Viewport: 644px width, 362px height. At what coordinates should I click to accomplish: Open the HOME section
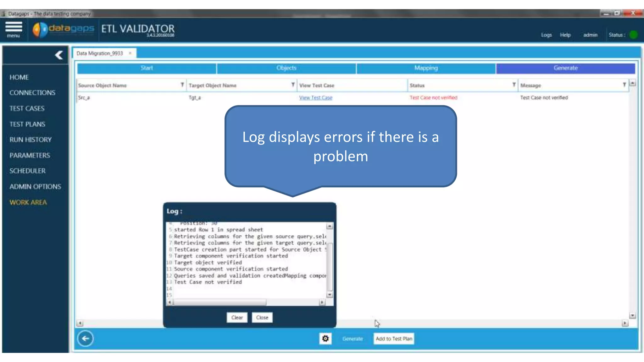point(19,77)
